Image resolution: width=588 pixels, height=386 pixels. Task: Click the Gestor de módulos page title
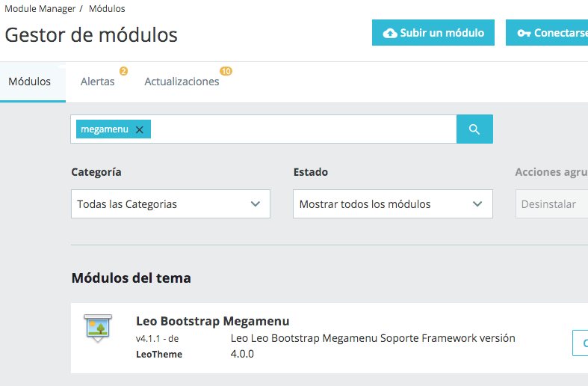point(91,35)
